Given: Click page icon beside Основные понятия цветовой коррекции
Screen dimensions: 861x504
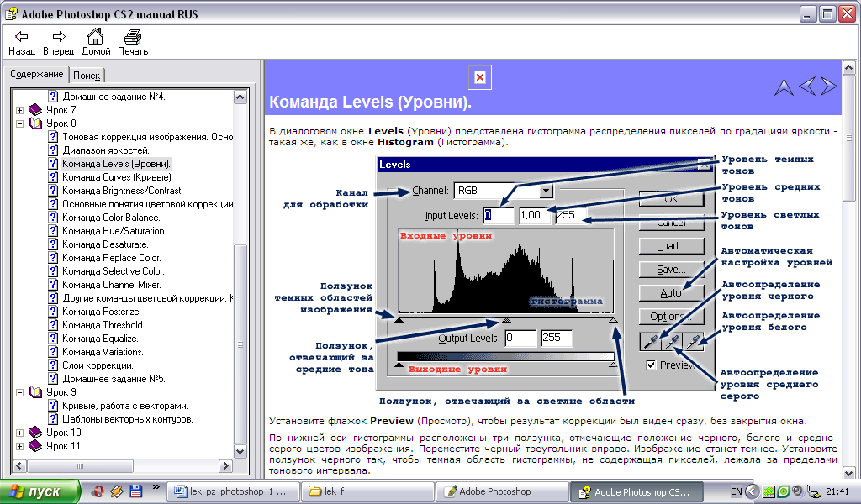Looking at the screenshot, I should point(53,204).
